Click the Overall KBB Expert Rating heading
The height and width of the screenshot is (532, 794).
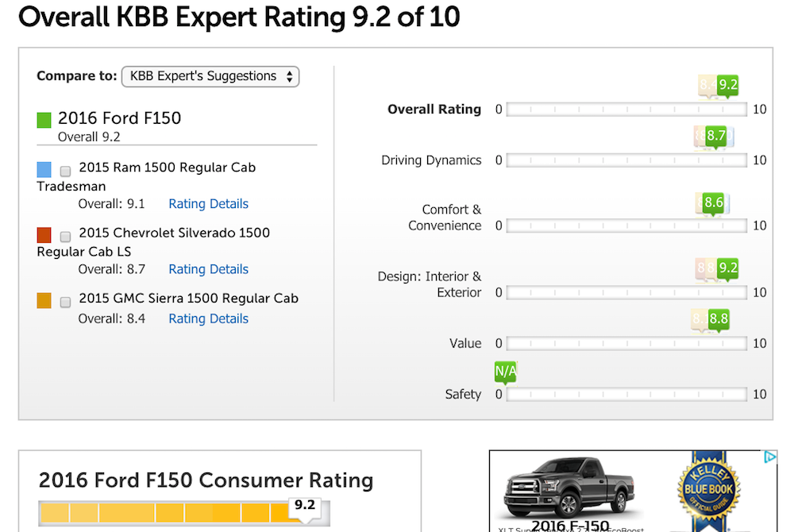(x=239, y=17)
